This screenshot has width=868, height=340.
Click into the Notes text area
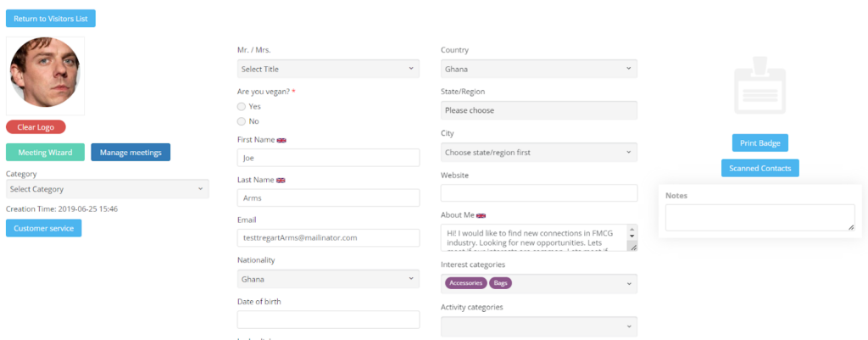click(760, 218)
